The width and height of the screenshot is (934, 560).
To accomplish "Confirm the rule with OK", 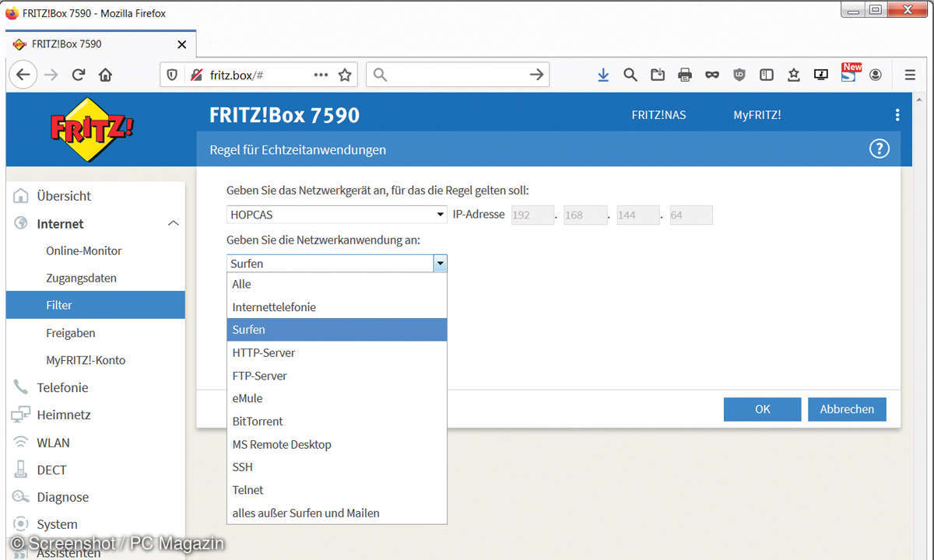I will click(762, 409).
